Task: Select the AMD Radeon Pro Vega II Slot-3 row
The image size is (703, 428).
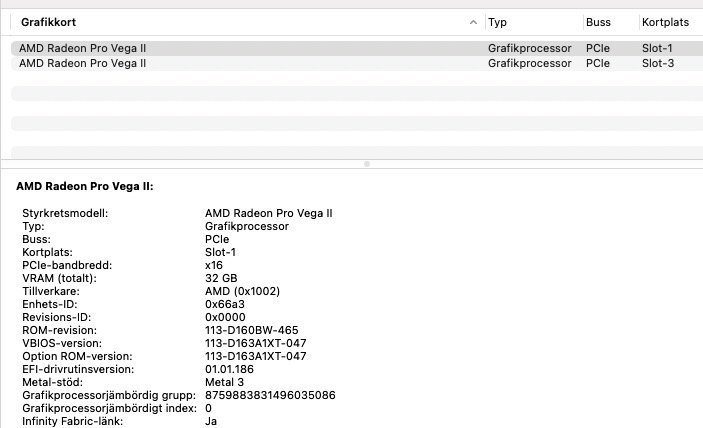Action: click(83, 63)
